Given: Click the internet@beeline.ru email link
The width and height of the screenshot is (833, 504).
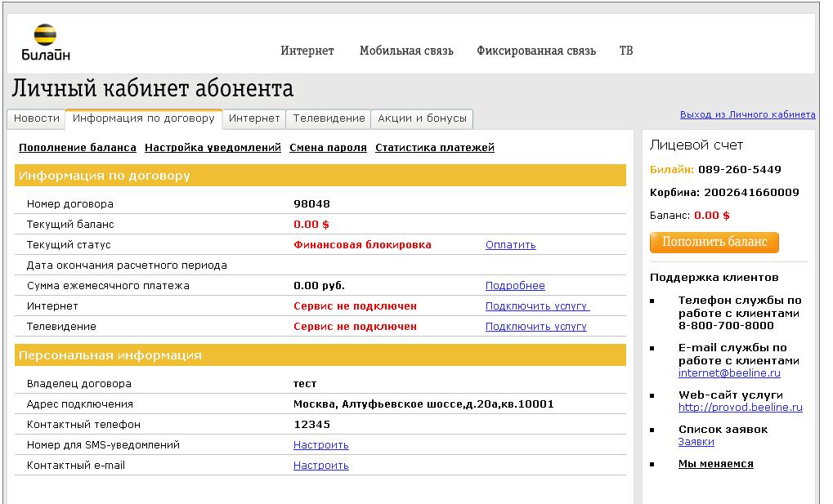Looking at the screenshot, I should point(729,372).
